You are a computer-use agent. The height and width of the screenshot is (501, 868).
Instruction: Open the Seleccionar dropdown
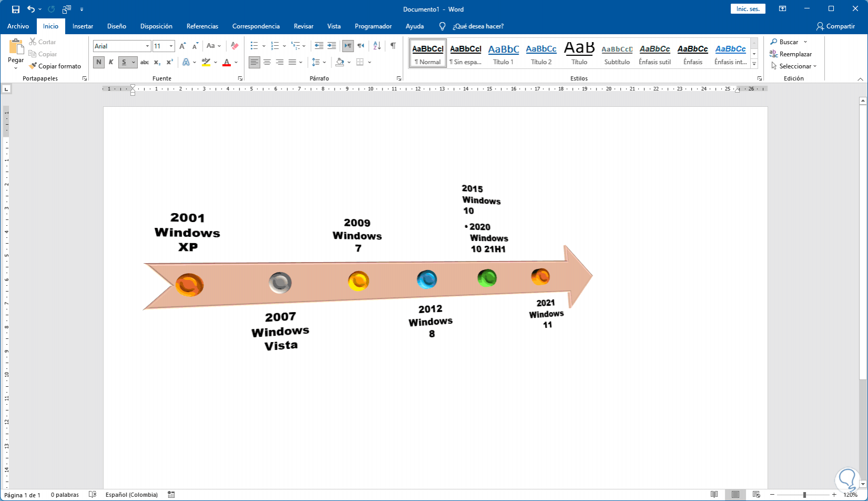794,66
